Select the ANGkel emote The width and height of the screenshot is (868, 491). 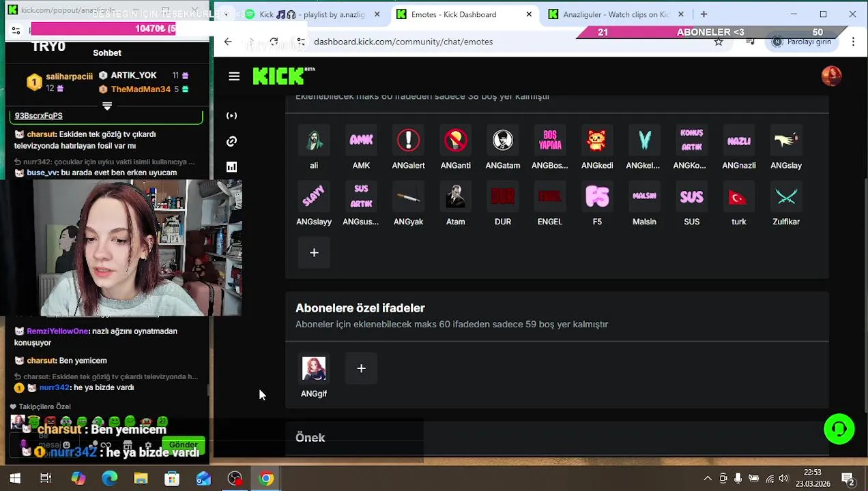pyautogui.click(x=644, y=140)
